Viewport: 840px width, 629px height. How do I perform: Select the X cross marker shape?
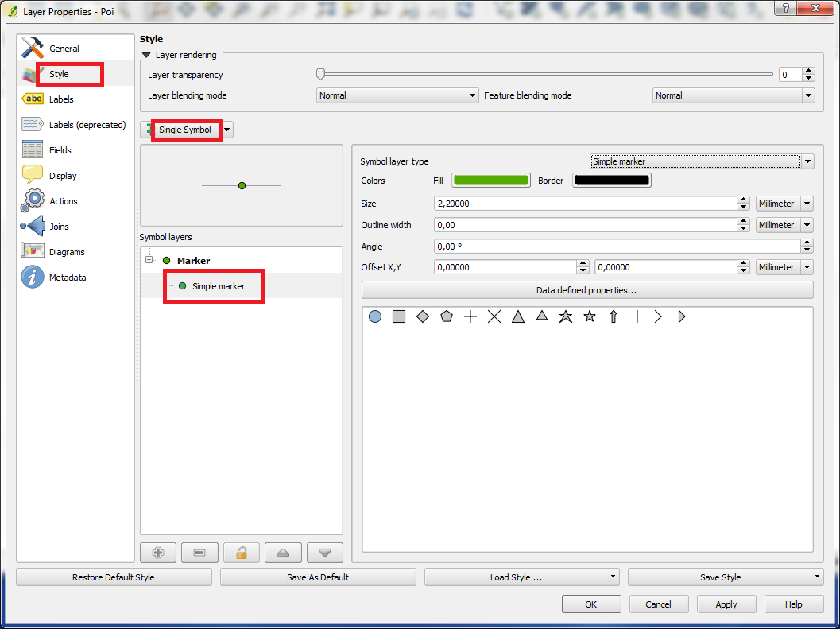(x=494, y=317)
